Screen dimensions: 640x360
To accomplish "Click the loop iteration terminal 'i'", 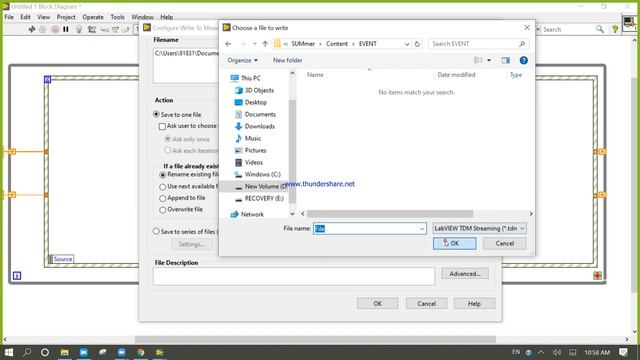I will (x=17, y=276).
